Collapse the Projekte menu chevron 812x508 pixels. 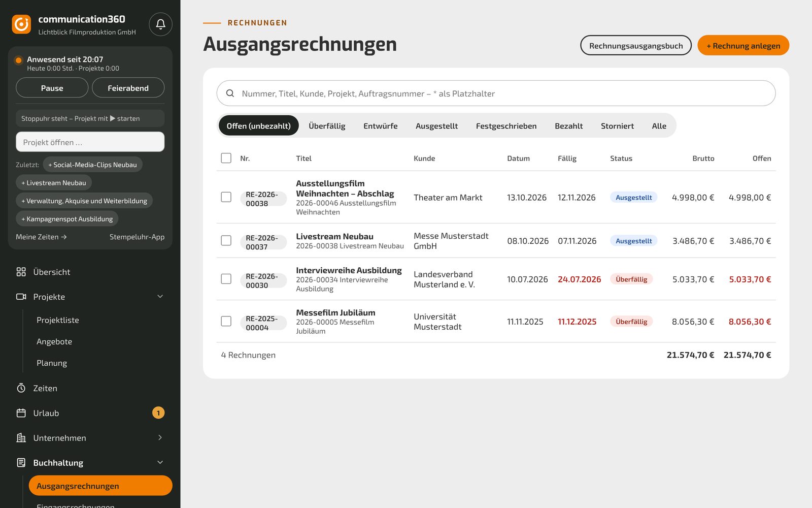tap(160, 297)
